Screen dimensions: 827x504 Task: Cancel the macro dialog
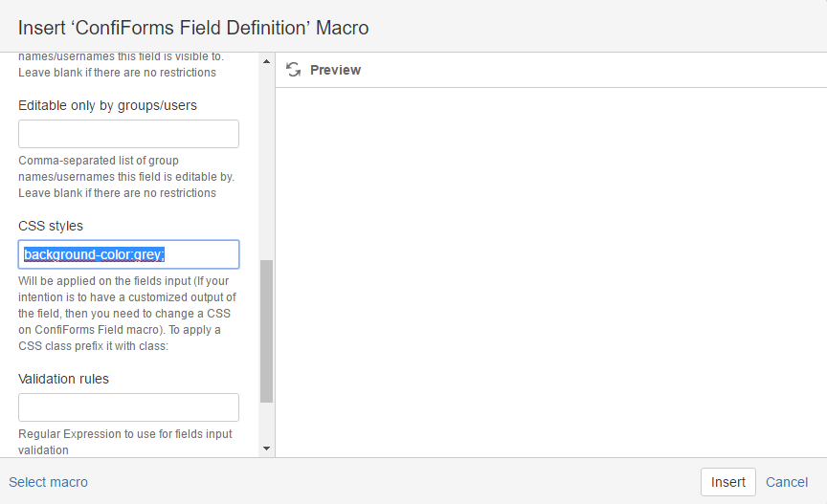point(787,482)
